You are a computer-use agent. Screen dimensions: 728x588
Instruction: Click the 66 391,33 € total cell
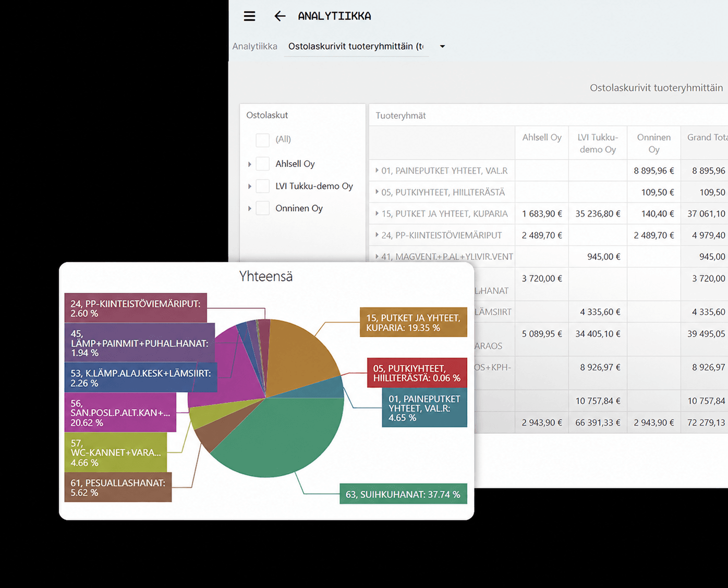pyautogui.click(x=598, y=423)
